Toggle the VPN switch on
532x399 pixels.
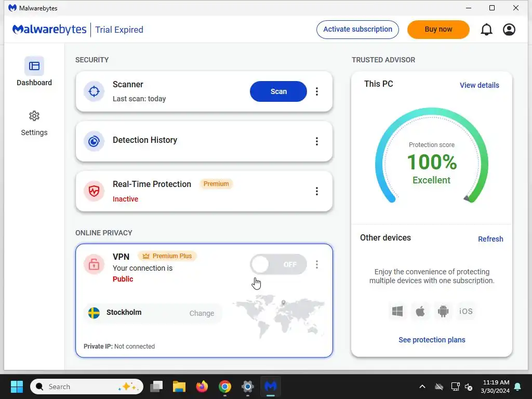coord(278,264)
